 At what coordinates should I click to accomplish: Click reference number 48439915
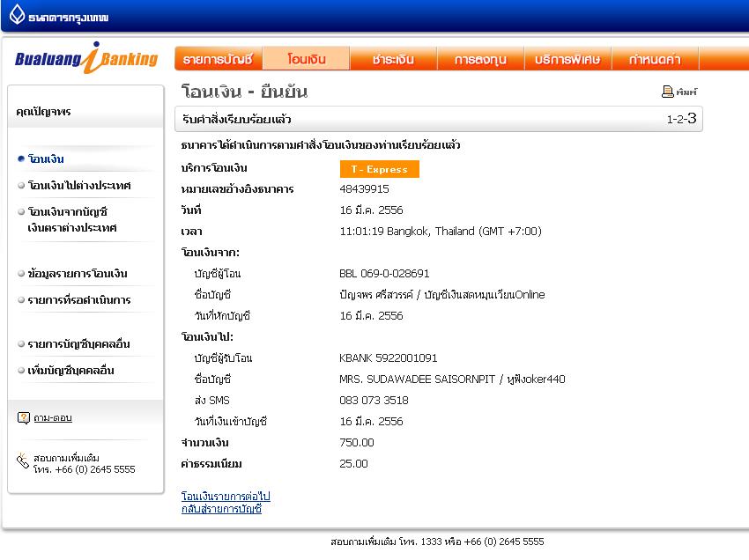pos(364,189)
